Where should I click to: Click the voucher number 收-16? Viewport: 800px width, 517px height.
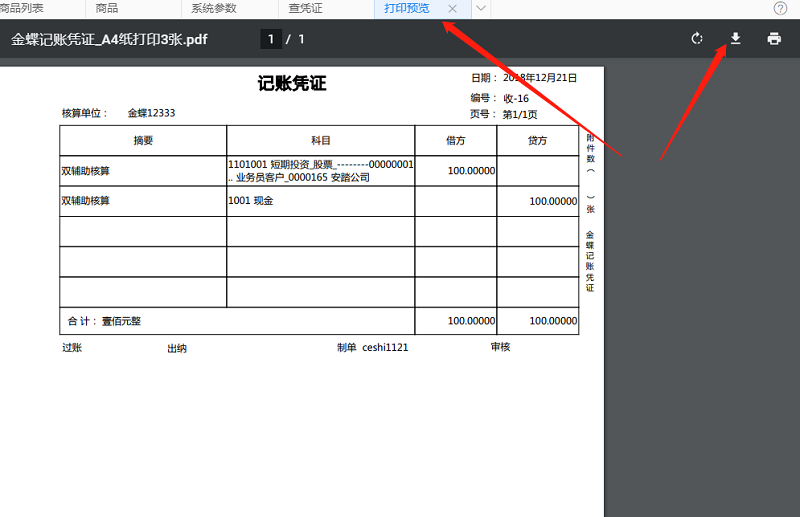click(x=516, y=98)
